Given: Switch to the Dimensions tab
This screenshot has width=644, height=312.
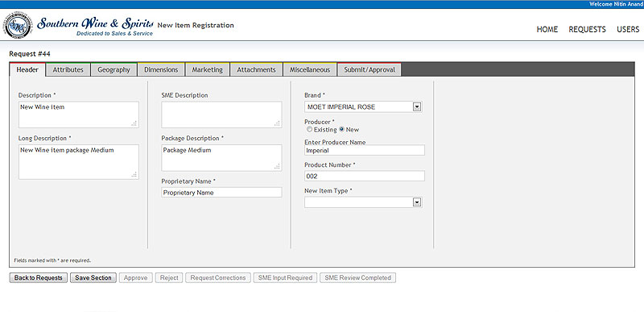Looking at the screenshot, I should 161,70.
